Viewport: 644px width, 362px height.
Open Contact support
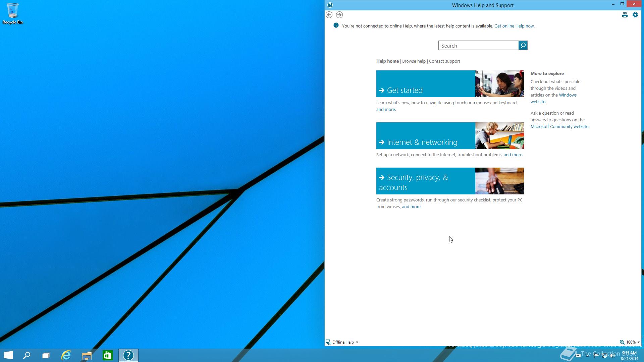[444, 61]
